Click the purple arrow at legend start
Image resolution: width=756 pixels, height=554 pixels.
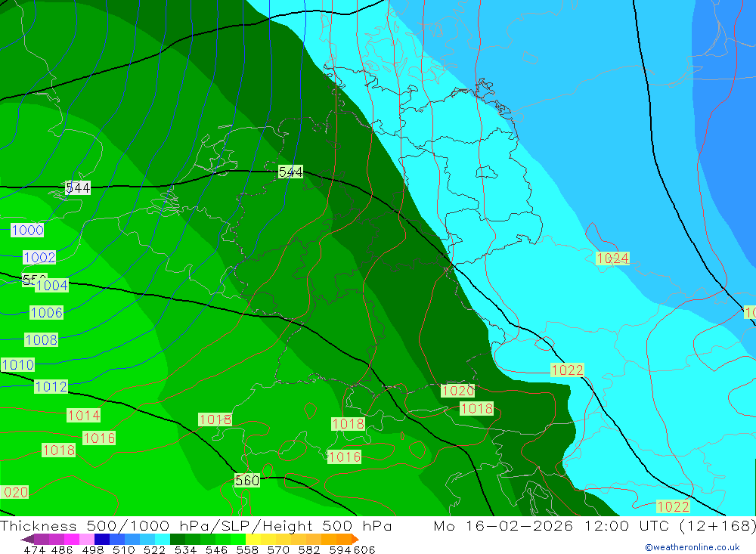[27, 539]
